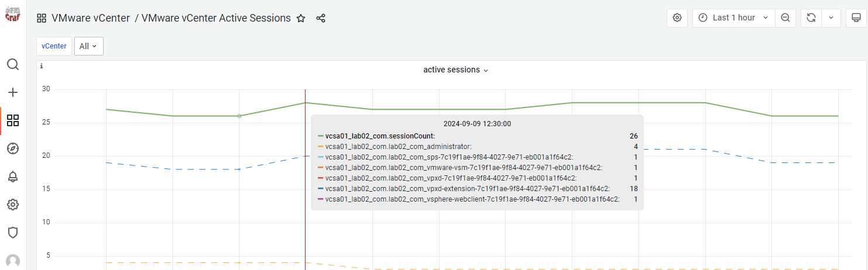
Task: Open the vCenter All variable dropdown
Action: point(89,46)
